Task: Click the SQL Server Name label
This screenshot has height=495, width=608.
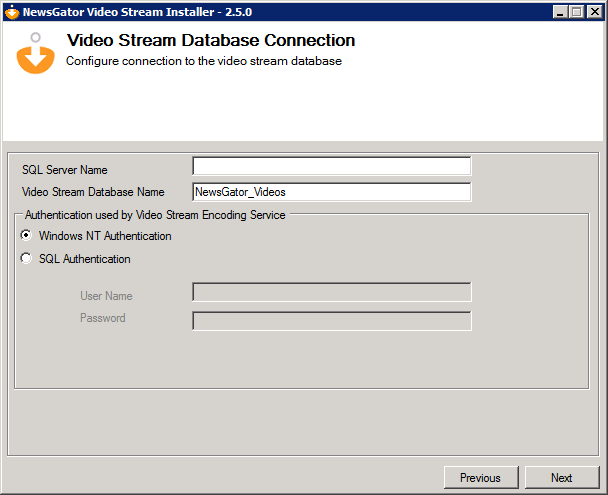Action: (x=65, y=170)
